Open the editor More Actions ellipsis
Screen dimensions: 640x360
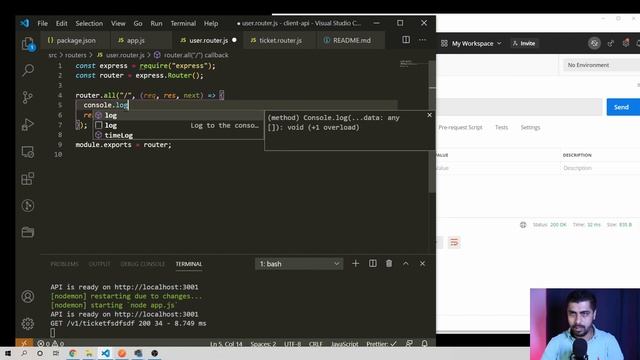[422, 40]
